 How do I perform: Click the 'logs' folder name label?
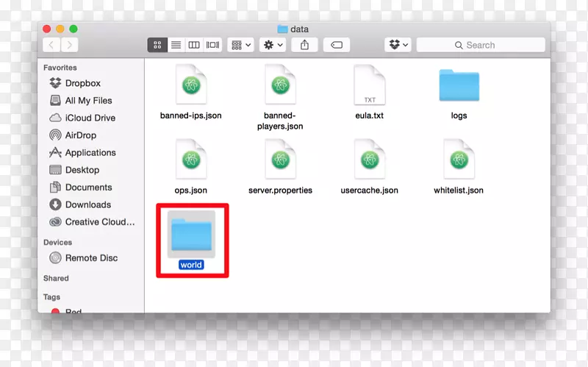pos(459,115)
